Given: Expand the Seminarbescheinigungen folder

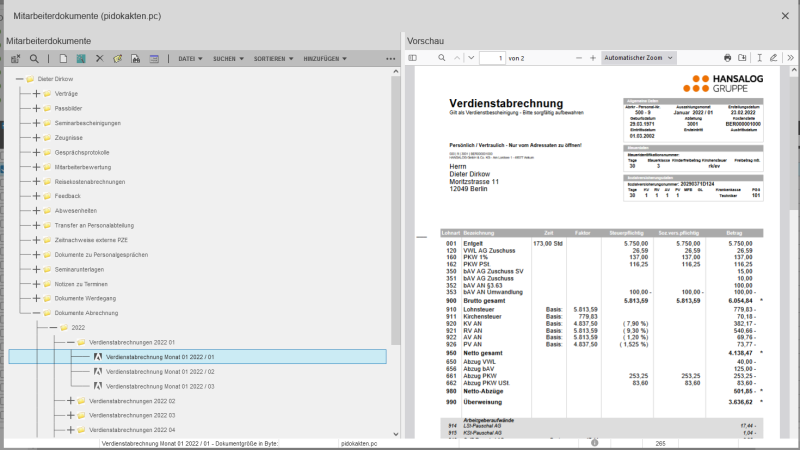Looking at the screenshot, I should (x=36, y=123).
